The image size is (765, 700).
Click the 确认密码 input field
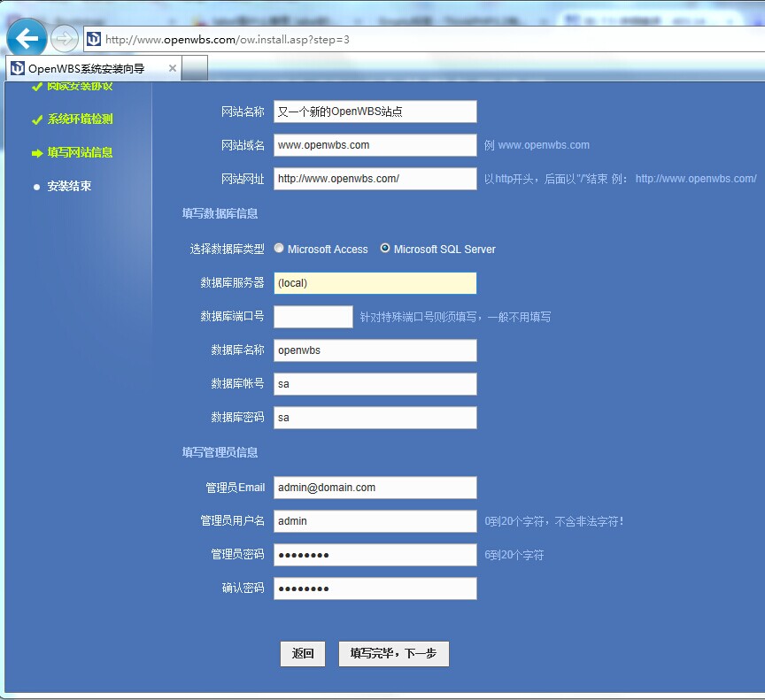375,588
